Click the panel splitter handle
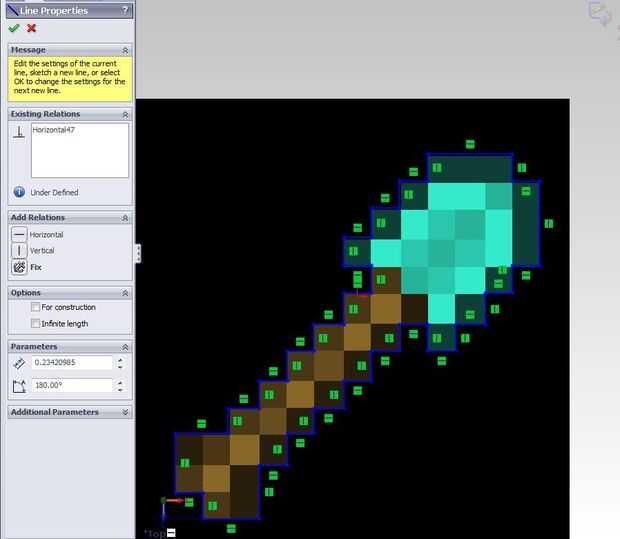This screenshot has width=620, height=539. (138, 253)
